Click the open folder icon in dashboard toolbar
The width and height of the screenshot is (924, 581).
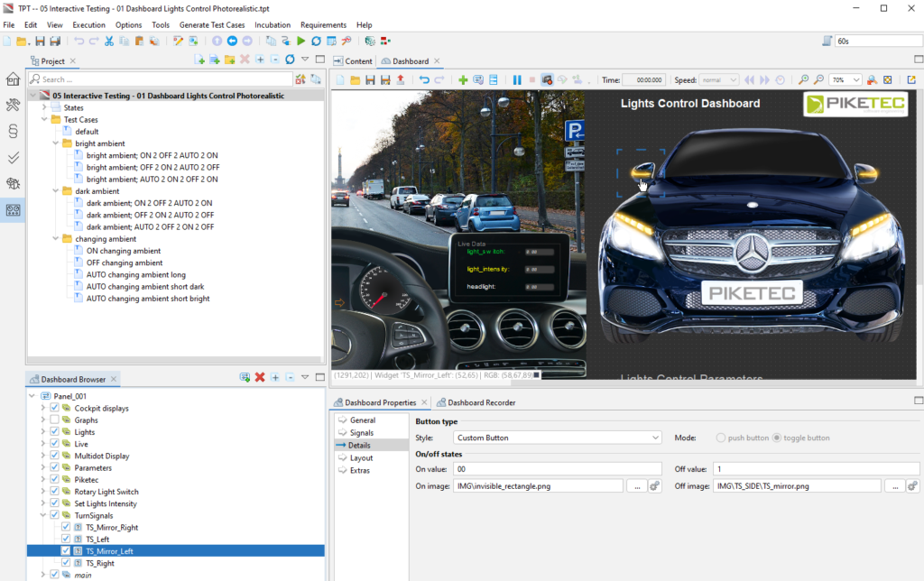tap(355, 80)
